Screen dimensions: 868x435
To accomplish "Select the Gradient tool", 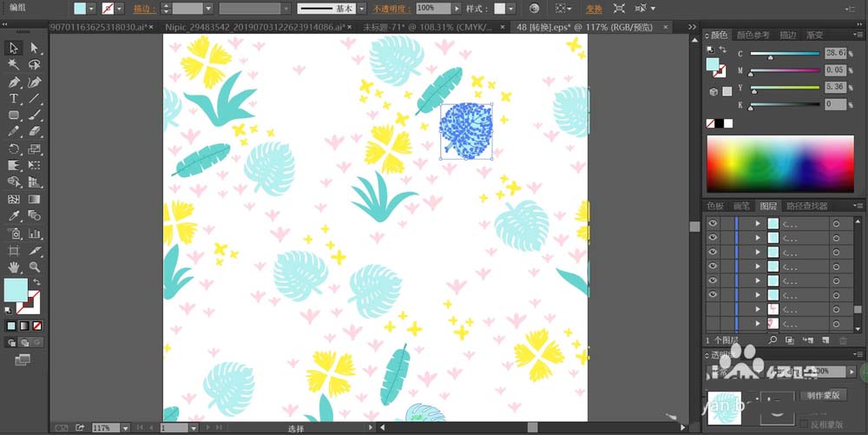I will coord(35,199).
